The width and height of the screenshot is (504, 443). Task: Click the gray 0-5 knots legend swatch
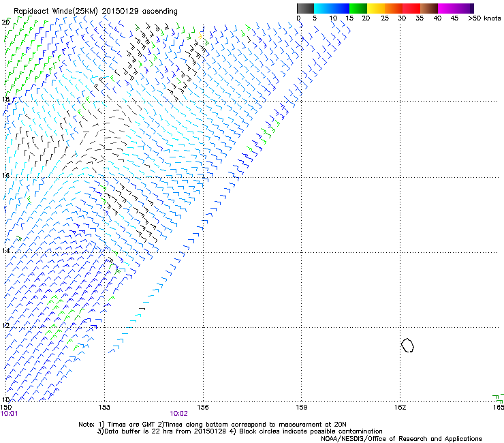(305, 8)
